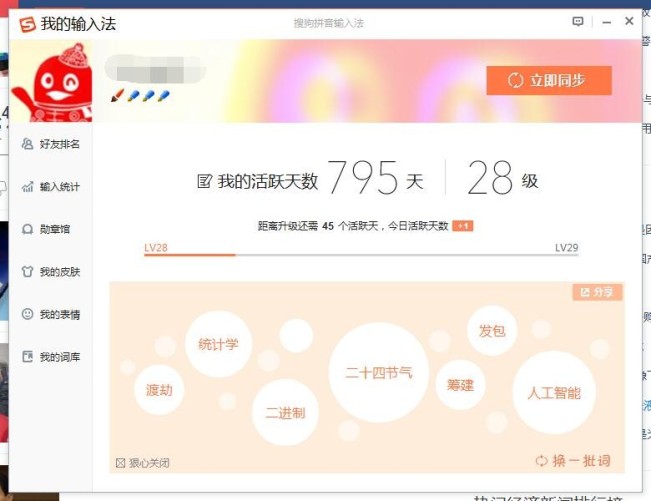Screen dimensions: 651x501
Task: Click the Sogou logo icon in title bar
Action: coord(27,24)
